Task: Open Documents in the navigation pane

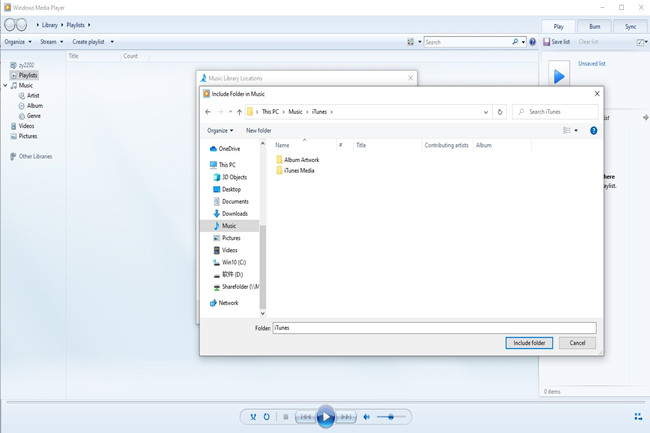Action: point(231,201)
